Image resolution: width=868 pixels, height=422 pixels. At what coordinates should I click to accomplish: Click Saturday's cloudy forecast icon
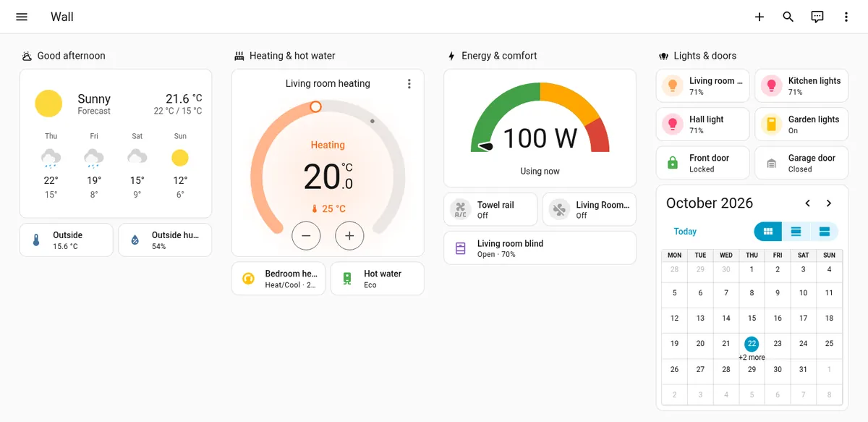pos(137,156)
